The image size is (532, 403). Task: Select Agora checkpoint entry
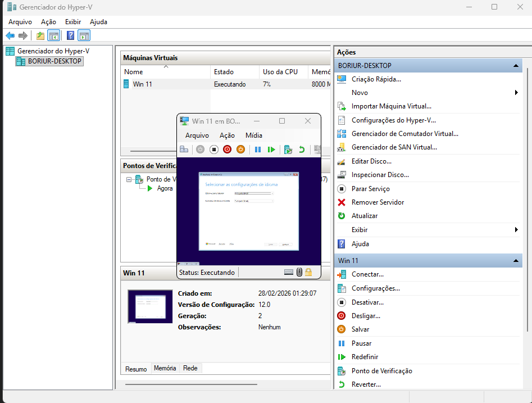point(165,188)
